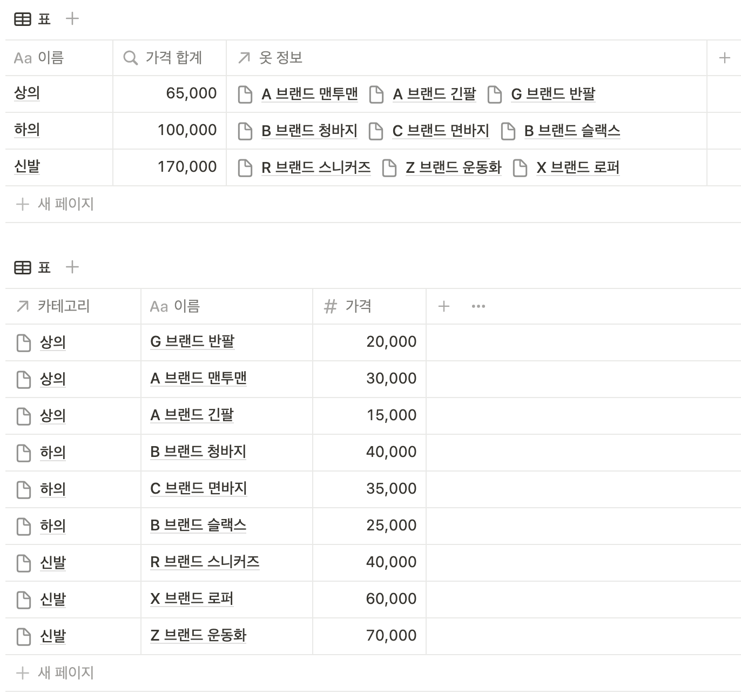Click the page icon of A 브랜드 긴팔 relation
Screen dimensions: 741x700
point(376,94)
